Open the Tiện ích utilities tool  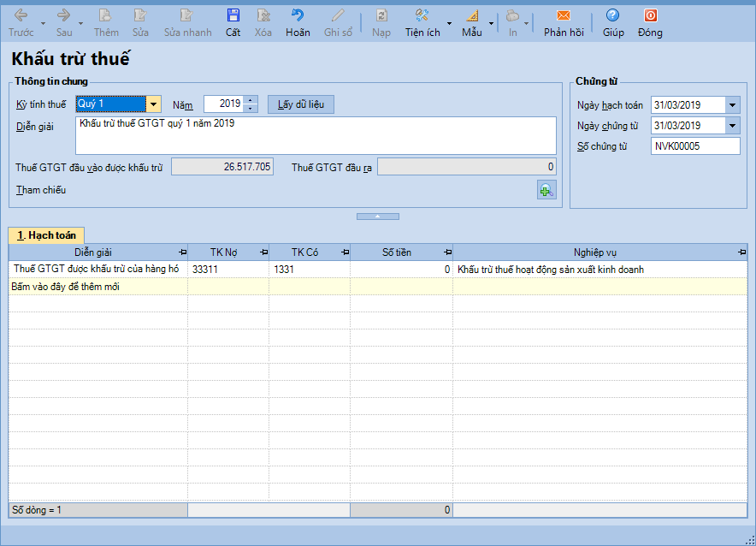pyautogui.click(x=422, y=23)
